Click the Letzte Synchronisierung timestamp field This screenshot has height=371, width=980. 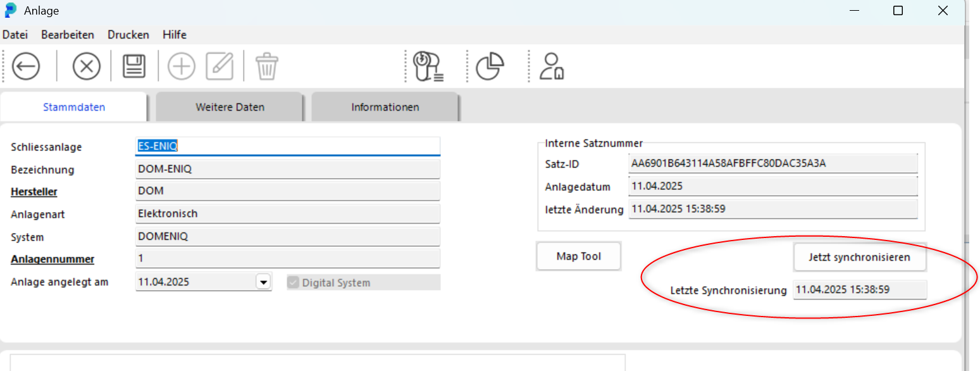[860, 290]
